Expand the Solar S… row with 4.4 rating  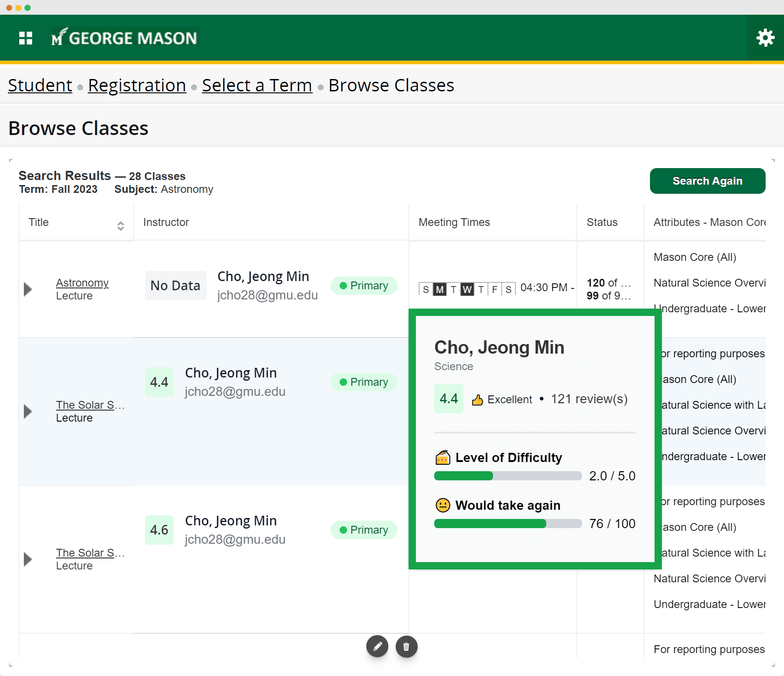pyautogui.click(x=28, y=411)
